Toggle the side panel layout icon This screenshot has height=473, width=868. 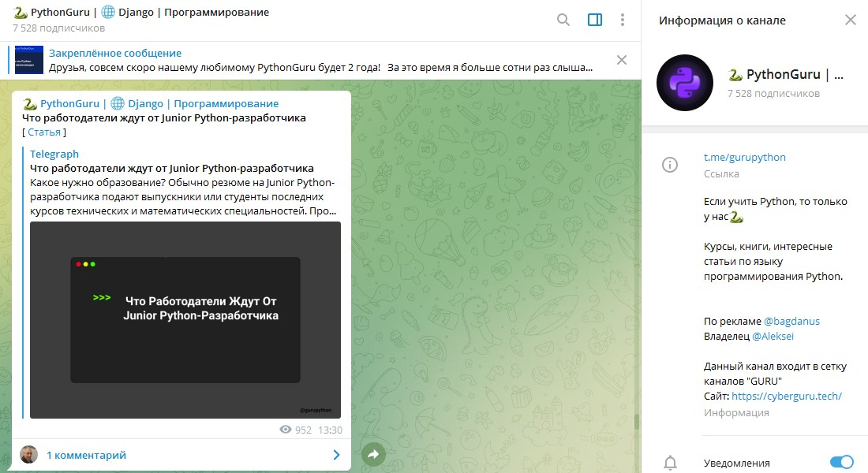tap(595, 20)
